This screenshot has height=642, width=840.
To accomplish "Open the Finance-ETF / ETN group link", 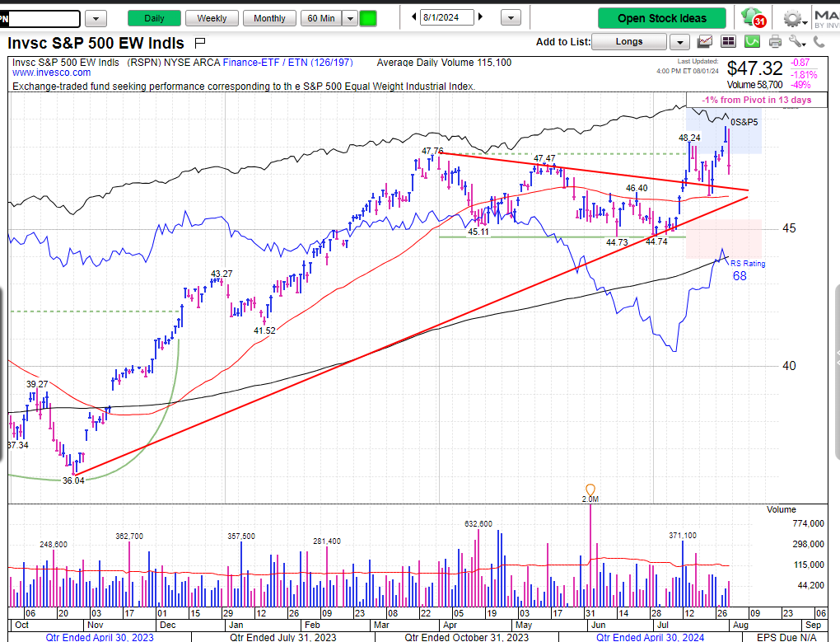I will click(287, 63).
